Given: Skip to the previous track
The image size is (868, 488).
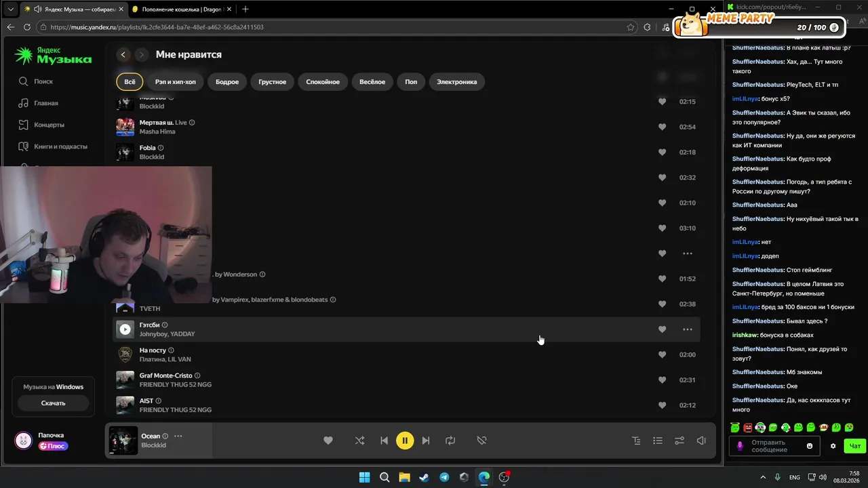Looking at the screenshot, I should 384,441.
